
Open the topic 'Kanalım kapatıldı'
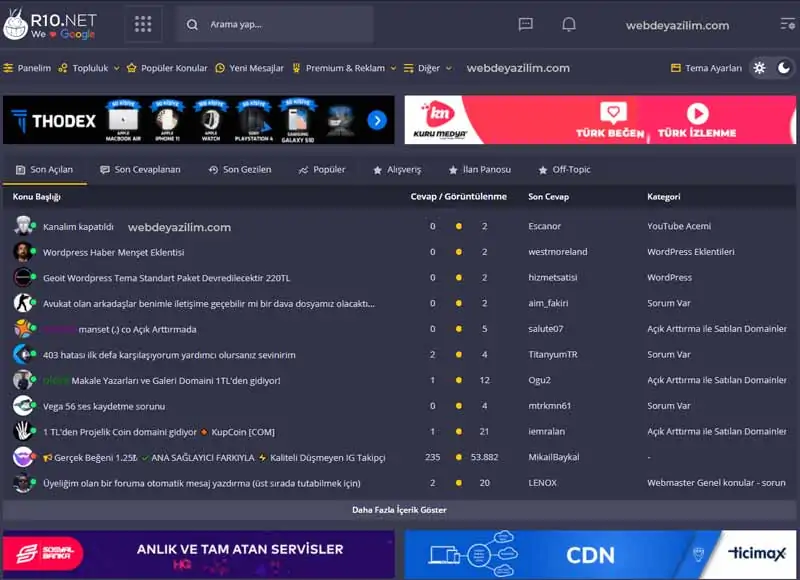(x=78, y=227)
